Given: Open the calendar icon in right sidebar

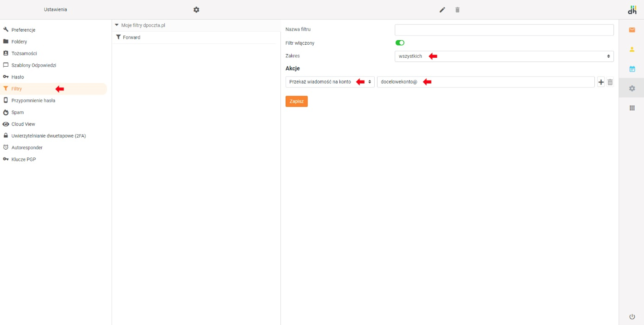Looking at the screenshot, I should point(632,69).
